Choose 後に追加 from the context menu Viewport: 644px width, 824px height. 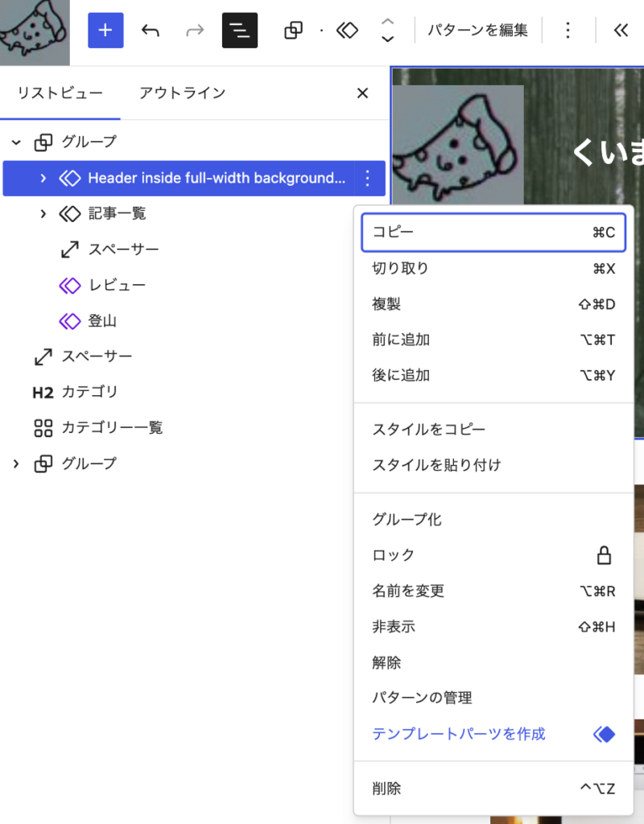(x=493, y=376)
